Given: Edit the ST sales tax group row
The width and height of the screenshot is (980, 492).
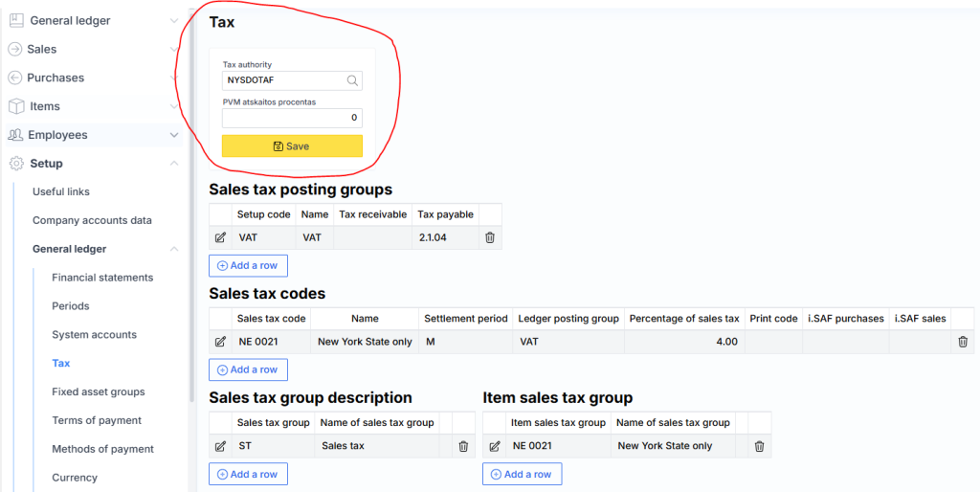Looking at the screenshot, I should point(220,446).
